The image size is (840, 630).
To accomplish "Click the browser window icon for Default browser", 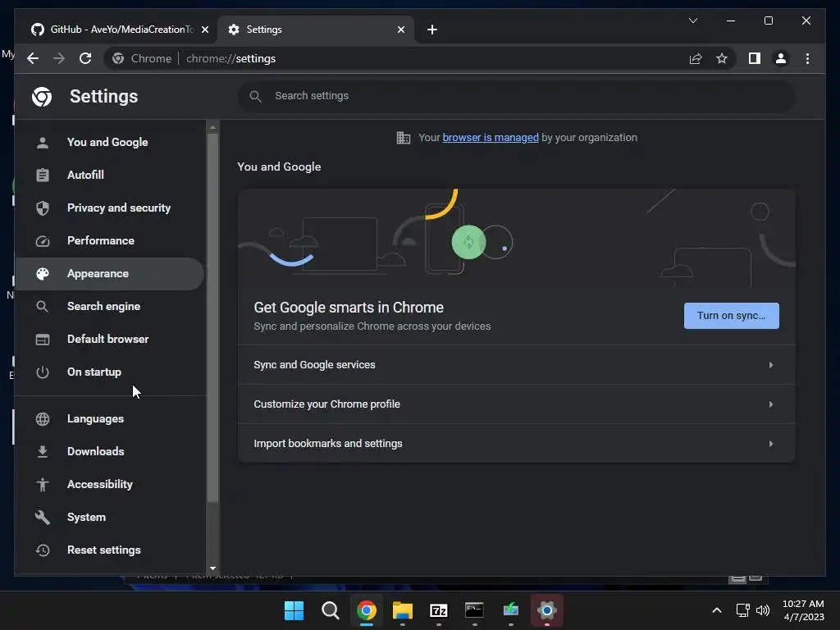I will [x=43, y=340].
